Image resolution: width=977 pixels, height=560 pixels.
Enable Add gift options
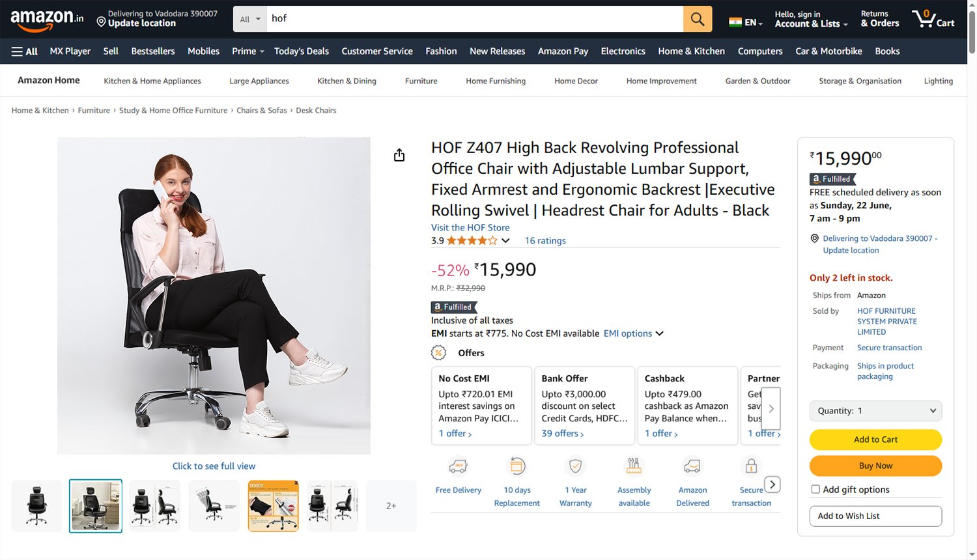click(815, 489)
